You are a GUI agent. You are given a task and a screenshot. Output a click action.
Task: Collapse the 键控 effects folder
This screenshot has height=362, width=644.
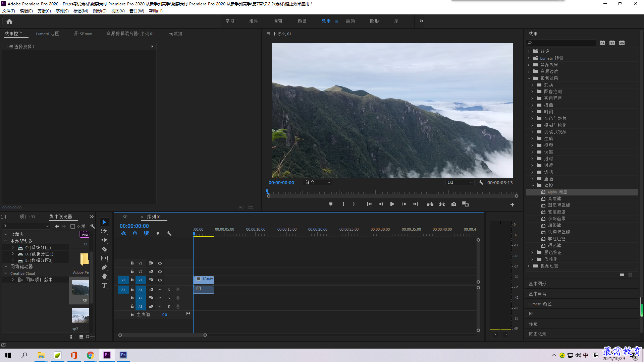click(533, 185)
